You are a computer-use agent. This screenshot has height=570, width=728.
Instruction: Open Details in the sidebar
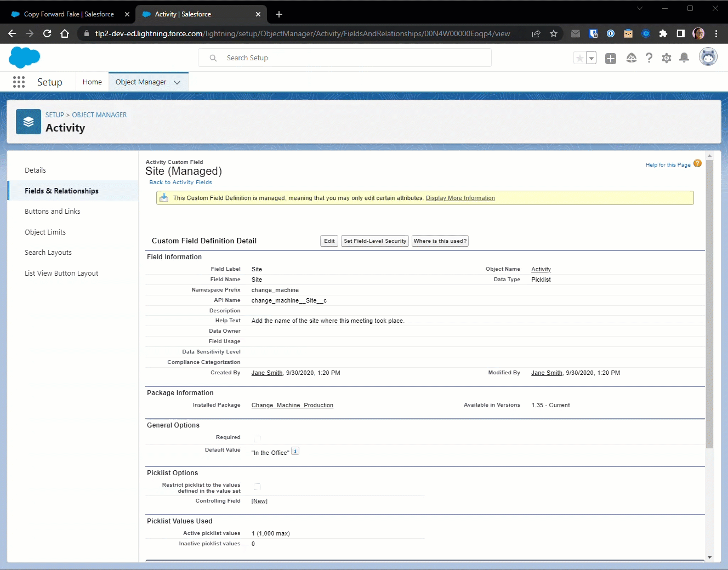(x=35, y=170)
